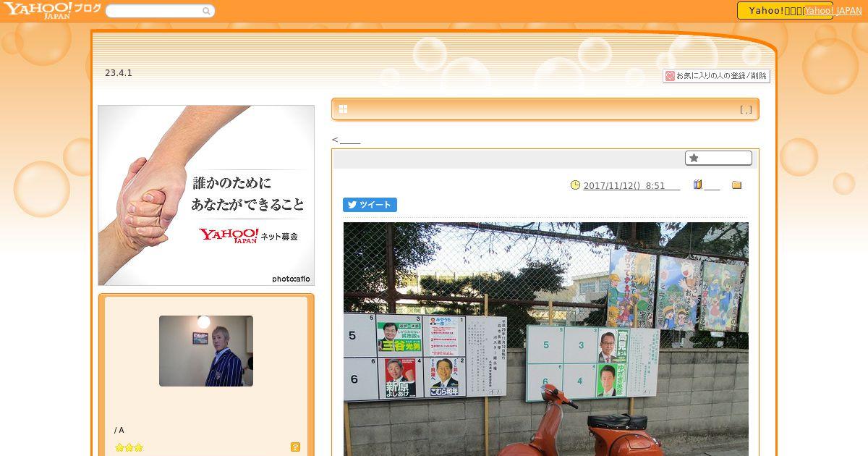The height and width of the screenshot is (456, 868).
Task: Click the Twitter ツイート button
Action: coord(370,205)
